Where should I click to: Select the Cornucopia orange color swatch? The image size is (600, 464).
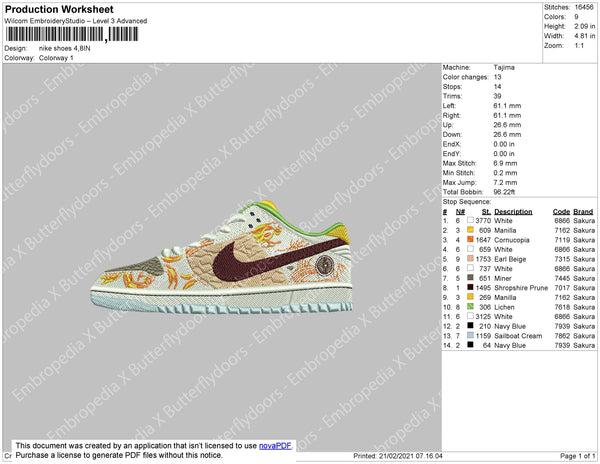click(x=470, y=239)
